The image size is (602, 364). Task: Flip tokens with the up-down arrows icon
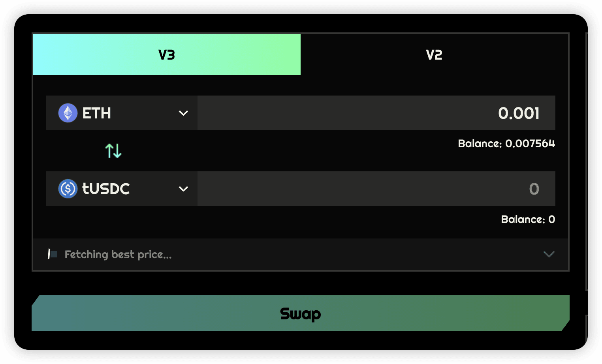[x=113, y=151]
